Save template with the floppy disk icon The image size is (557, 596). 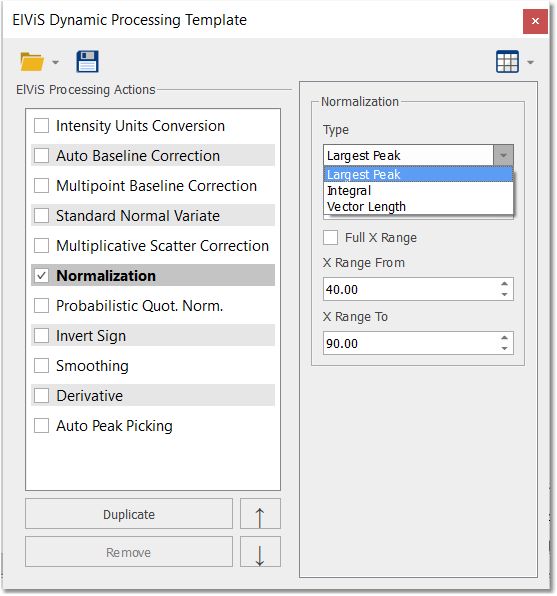tap(87, 61)
